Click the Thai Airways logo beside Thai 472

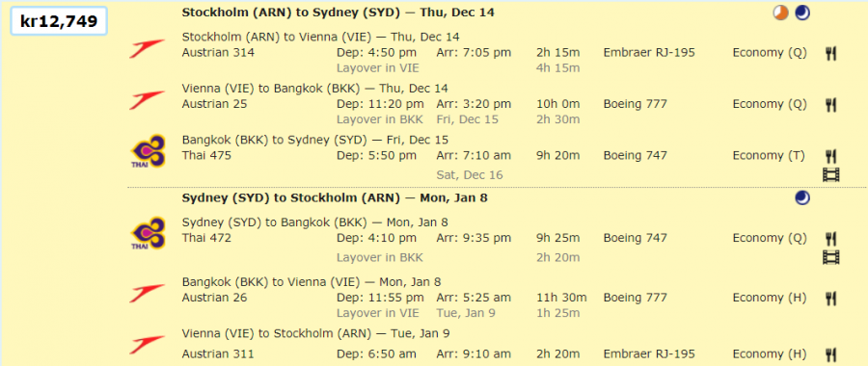[x=148, y=234]
